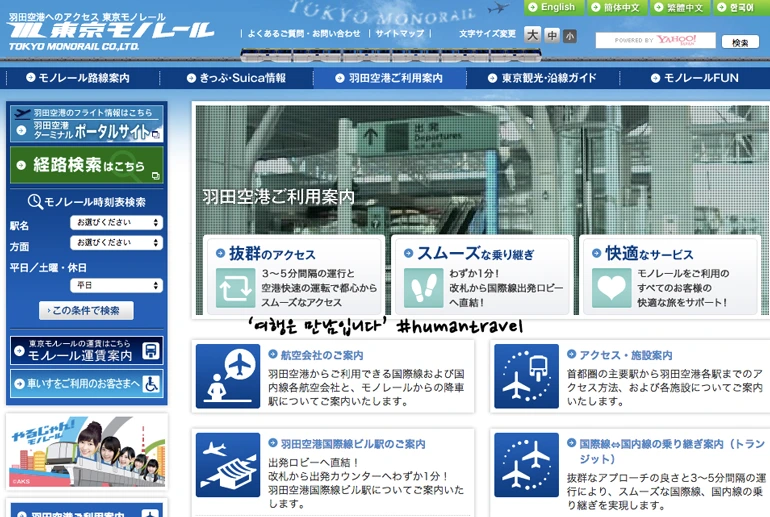
Task: Click the footprints transfer icon
Action: (424, 288)
